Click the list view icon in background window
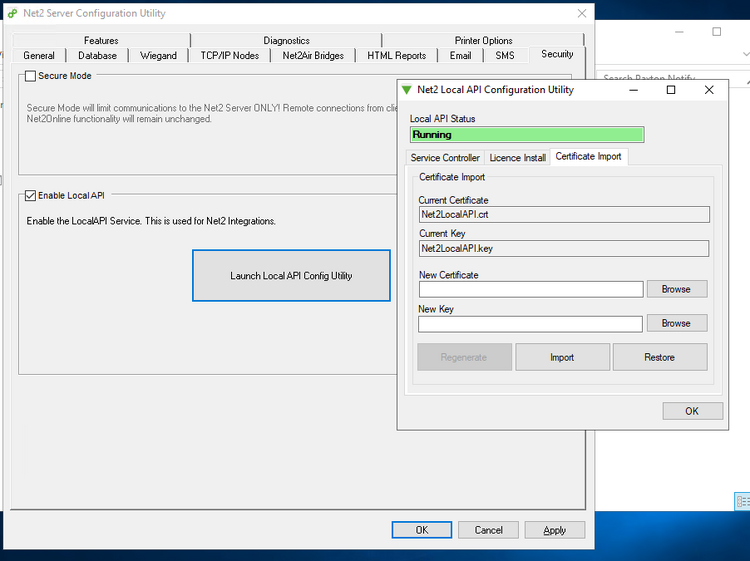Image resolution: width=750 pixels, height=561 pixels. click(x=742, y=501)
